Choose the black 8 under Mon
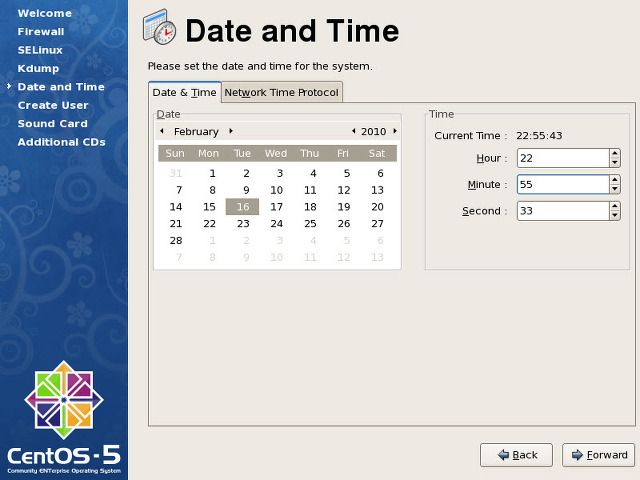Viewport: 640px width, 480px height. tap(212, 190)
